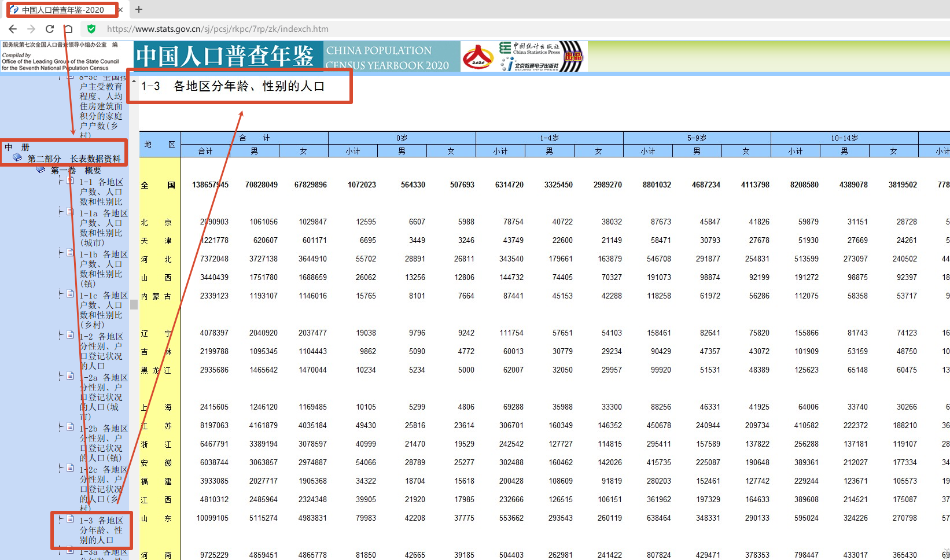Click the national 5-9岁 subtotal 8801032
The width and height of the screenshot is (950, 560).
coord(657,185)
